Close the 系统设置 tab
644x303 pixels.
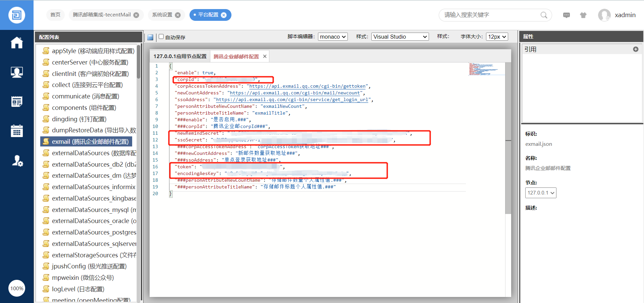(178, 15)
